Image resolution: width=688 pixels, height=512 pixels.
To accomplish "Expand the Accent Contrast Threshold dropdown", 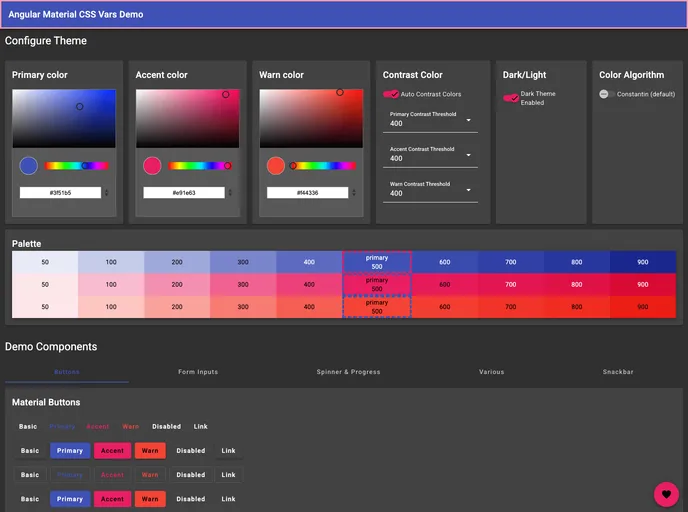I will pos(431,155).
